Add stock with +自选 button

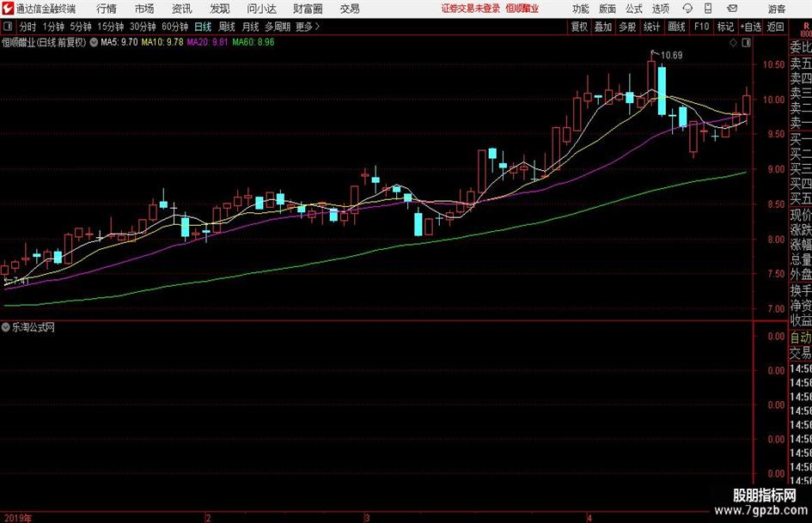(x=750, y=27)
